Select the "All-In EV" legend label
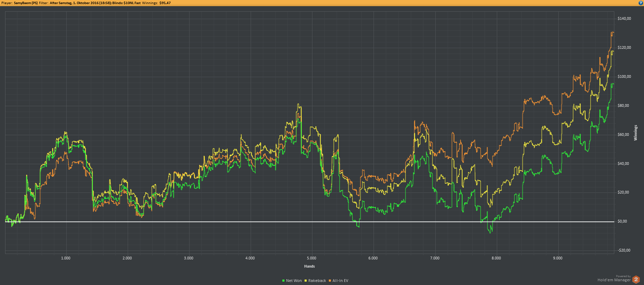Image resolution: width=644 pixels, height=285 pixels. 340,281
